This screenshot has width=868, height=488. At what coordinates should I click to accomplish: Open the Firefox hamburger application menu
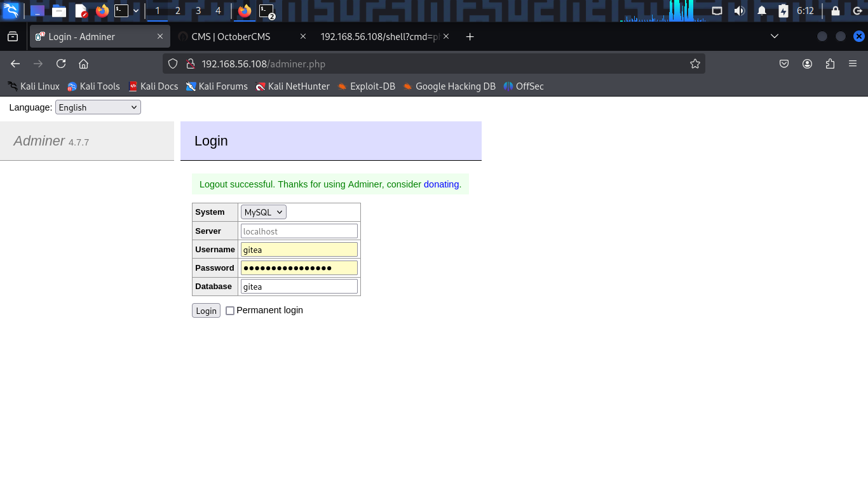tap(853, 64)
